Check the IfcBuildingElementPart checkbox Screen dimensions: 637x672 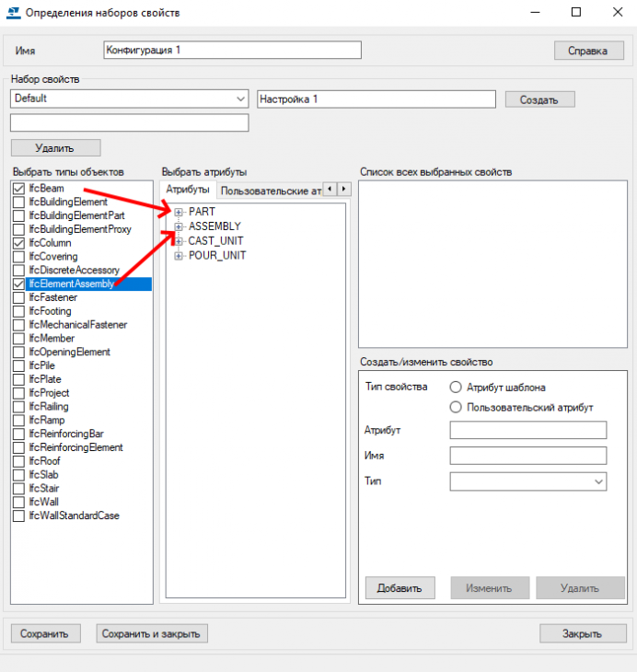pos(18,215)
